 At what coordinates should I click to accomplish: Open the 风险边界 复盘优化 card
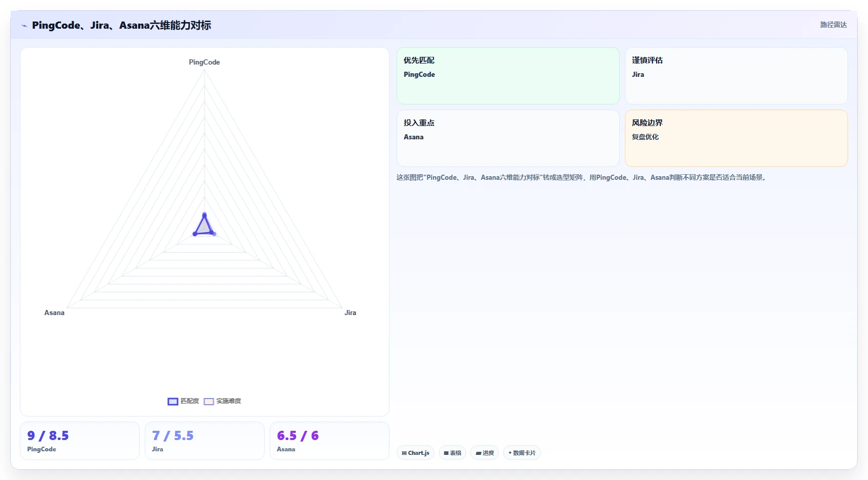point(736,138)
